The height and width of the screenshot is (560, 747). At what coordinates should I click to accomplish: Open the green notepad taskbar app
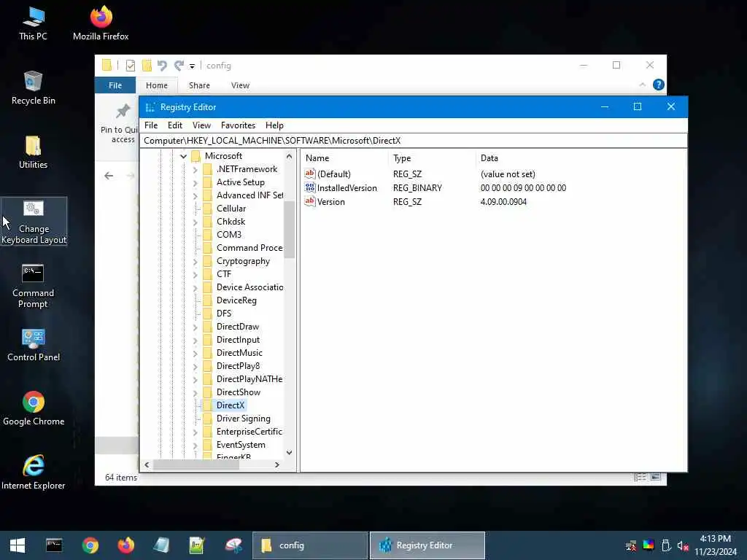(197, 545)
